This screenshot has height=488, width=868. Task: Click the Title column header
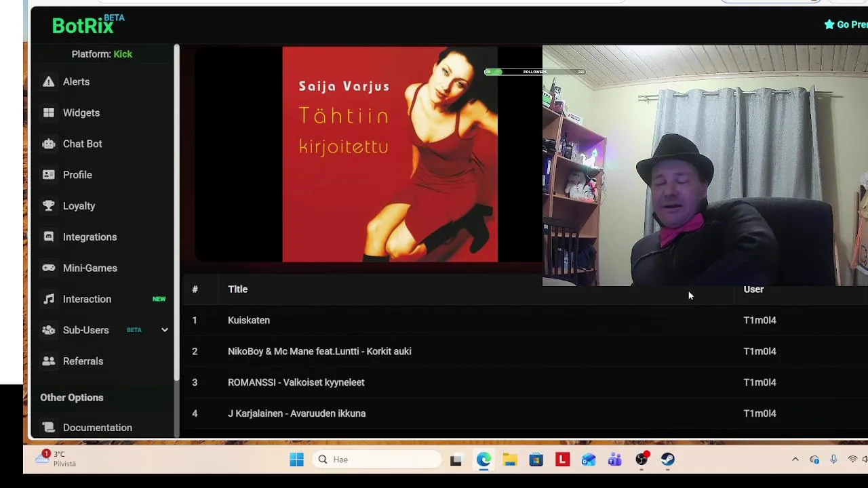[x=238, y=289]
